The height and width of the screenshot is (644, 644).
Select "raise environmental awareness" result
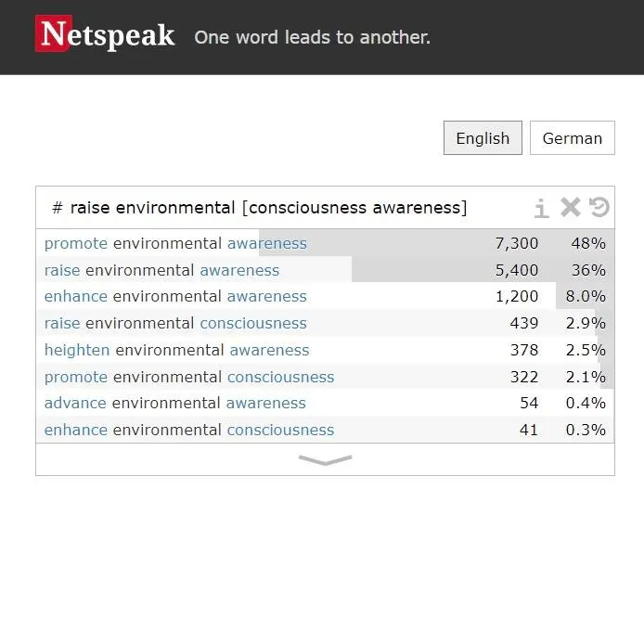tap(161, 270)
